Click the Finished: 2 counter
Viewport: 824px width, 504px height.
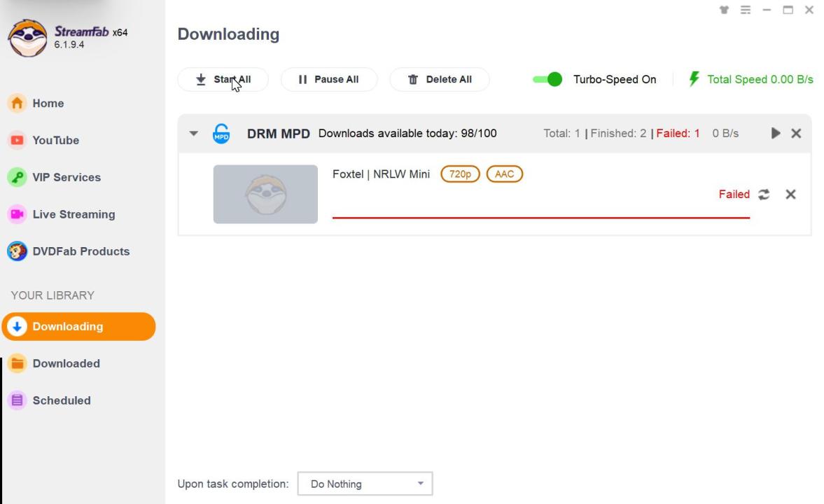[619, 134]
